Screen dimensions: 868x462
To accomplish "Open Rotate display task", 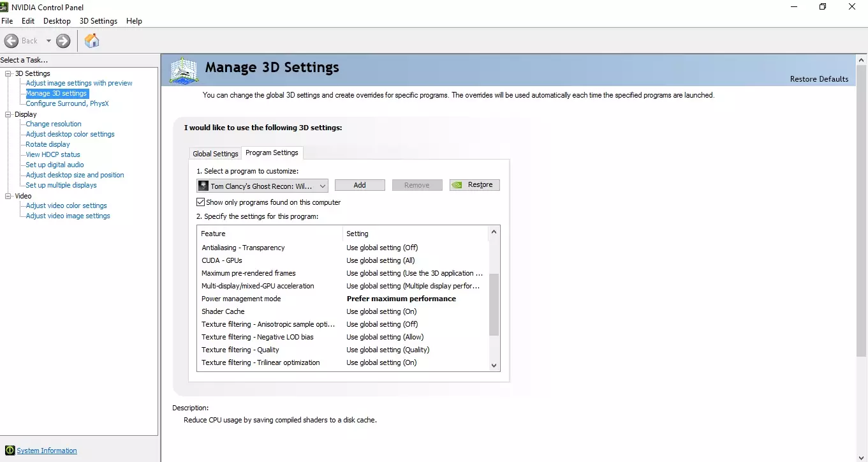I will (48, 144).
